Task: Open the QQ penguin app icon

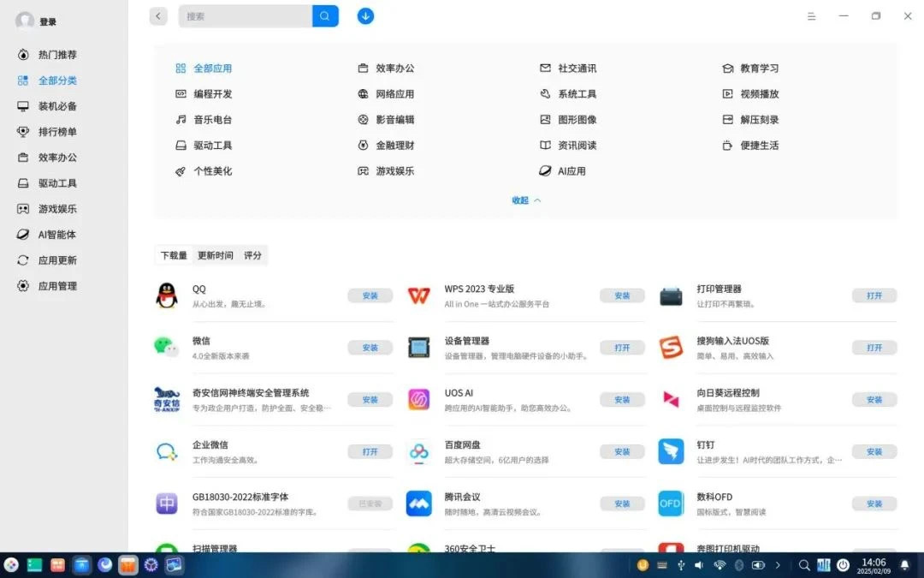Action: [x=167, y=295]
